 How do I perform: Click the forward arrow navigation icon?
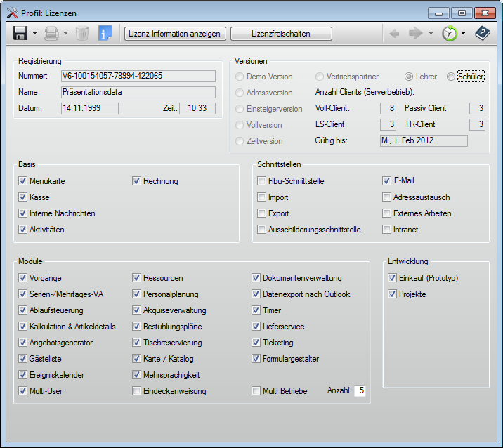[416, 33]
